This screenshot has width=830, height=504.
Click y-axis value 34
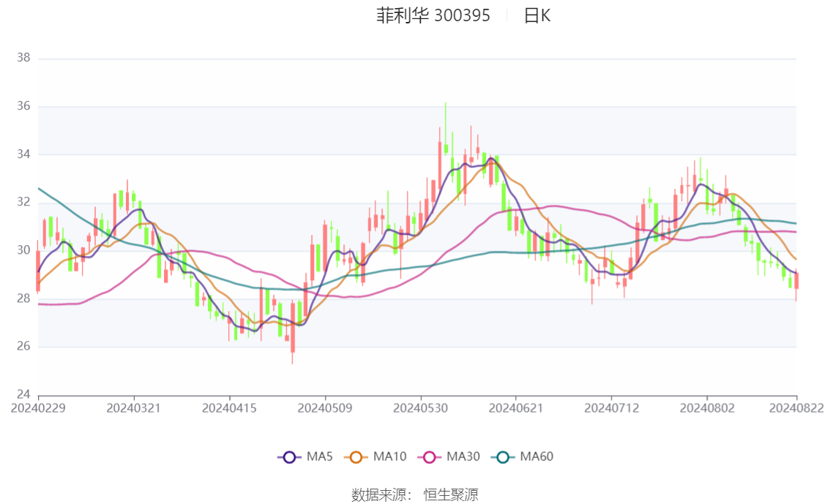click(x=23, y=154)
